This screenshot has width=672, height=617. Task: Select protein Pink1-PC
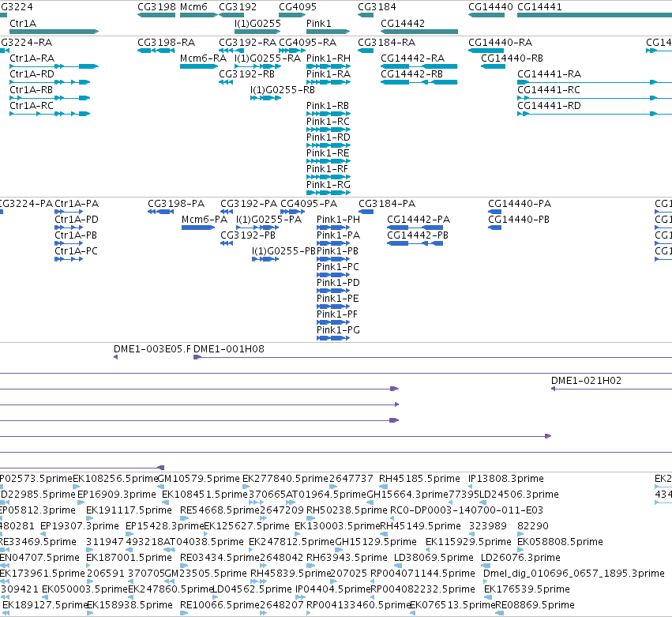click(333, 275)
